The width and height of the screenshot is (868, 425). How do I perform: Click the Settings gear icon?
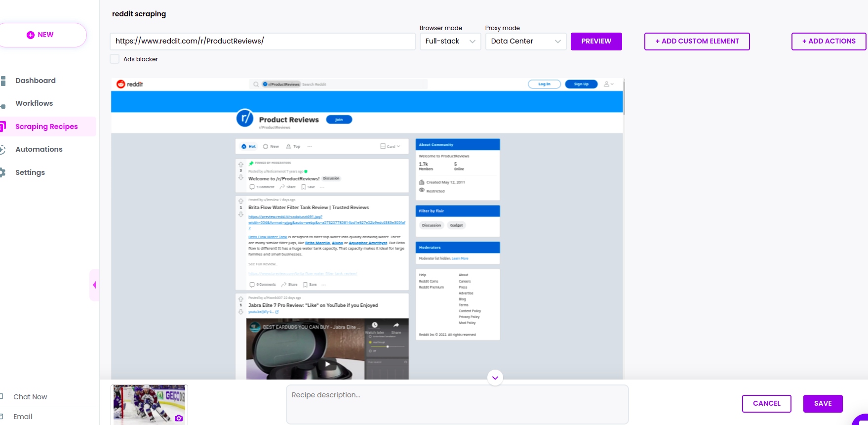click(x=3, y=172)
